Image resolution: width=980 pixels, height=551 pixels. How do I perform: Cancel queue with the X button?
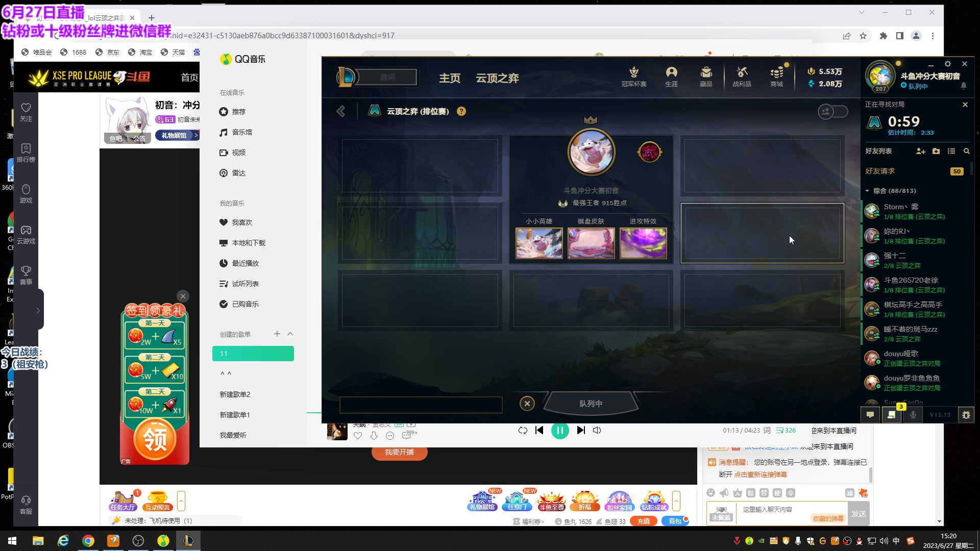click(x=527, y=404)
